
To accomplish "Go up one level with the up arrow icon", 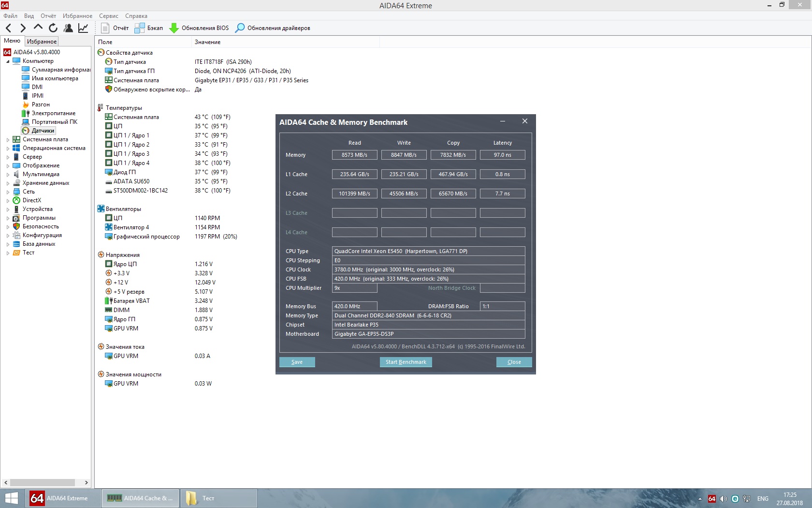I will (x=38, y=28).
